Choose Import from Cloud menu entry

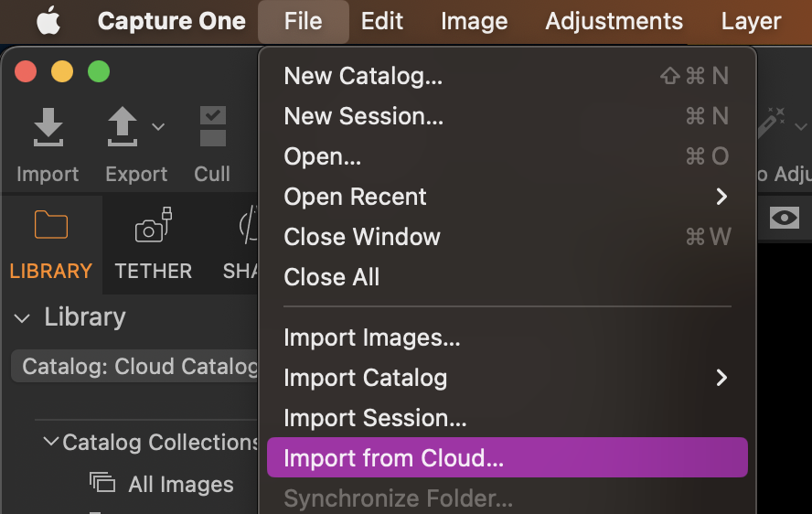tap(507, 457)
